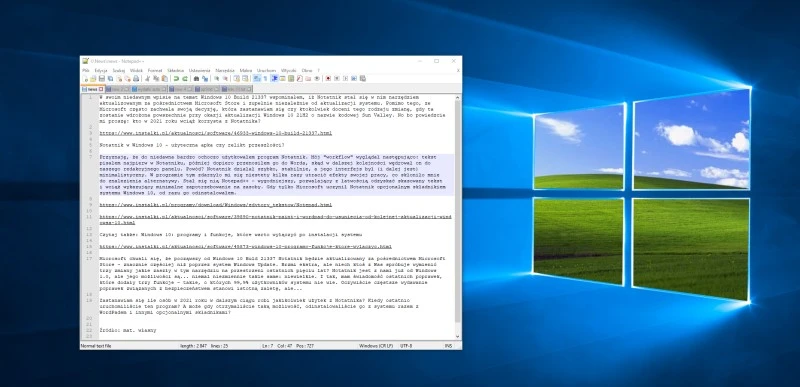Save the recorded macro icon
The image size is (800, 387).
coord(363,79)
